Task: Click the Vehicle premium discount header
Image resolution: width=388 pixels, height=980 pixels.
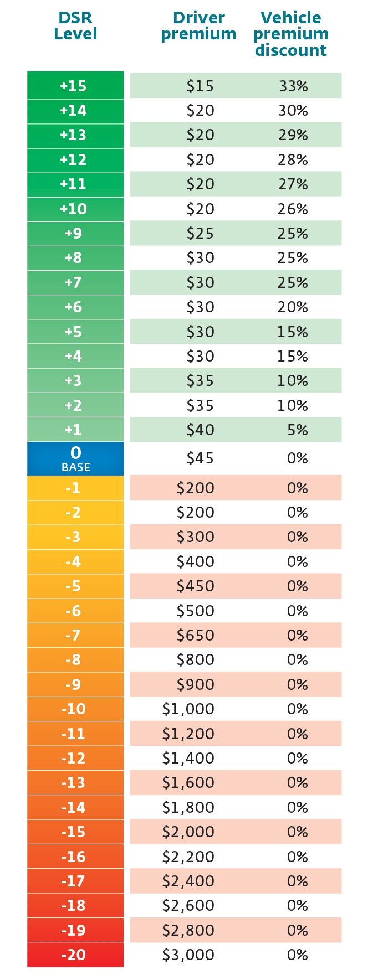Action: click(291, 34)
